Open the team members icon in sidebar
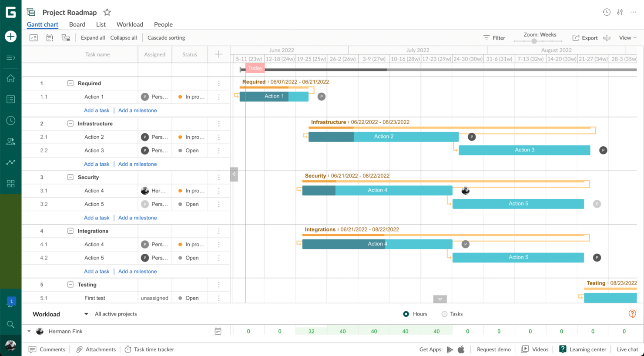The image size is (644, 356). (x=10, y=141)
